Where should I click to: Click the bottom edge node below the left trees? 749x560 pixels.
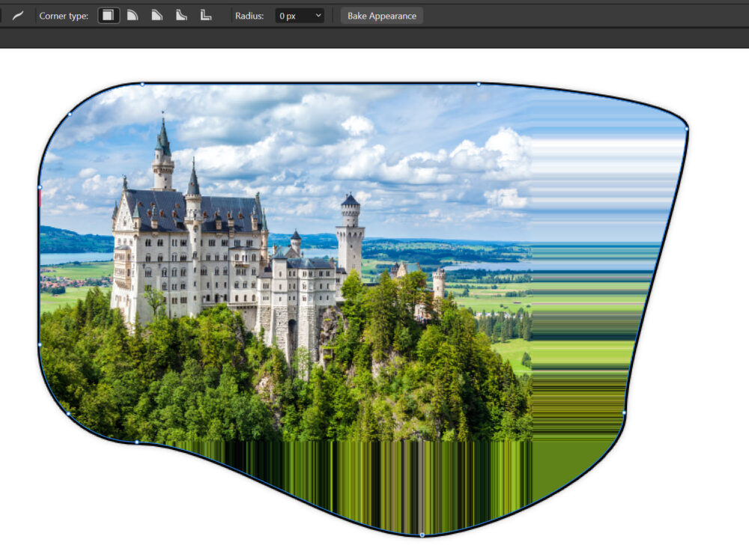click(x=136, y=442)
